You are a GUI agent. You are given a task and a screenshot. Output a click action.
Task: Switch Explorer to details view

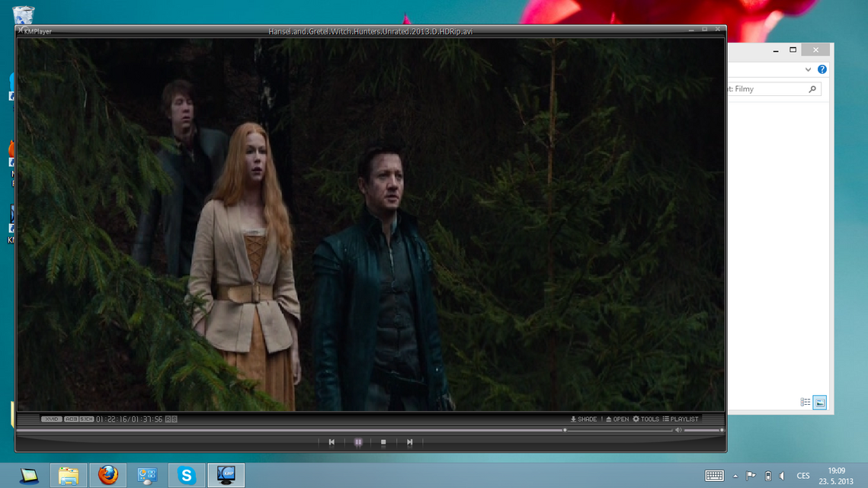pos(806,403)
